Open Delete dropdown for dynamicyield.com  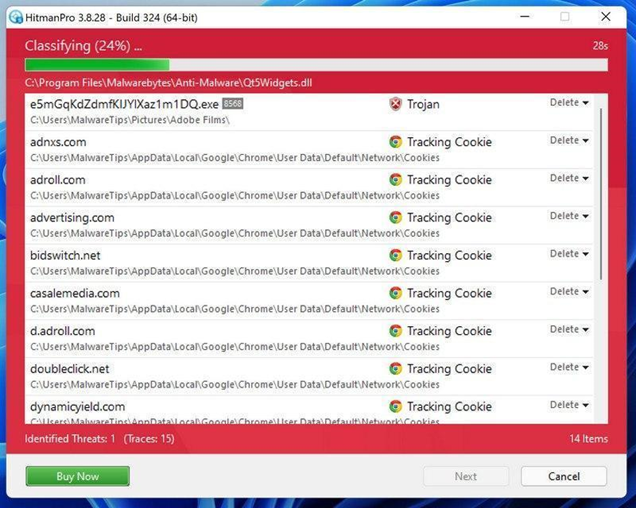pyautogui.click(x=569, y=405)
